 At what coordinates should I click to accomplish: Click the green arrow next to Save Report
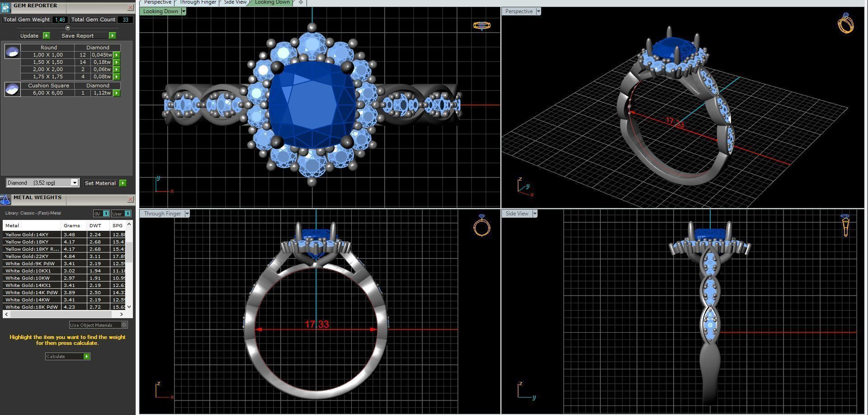coord(113,35)
